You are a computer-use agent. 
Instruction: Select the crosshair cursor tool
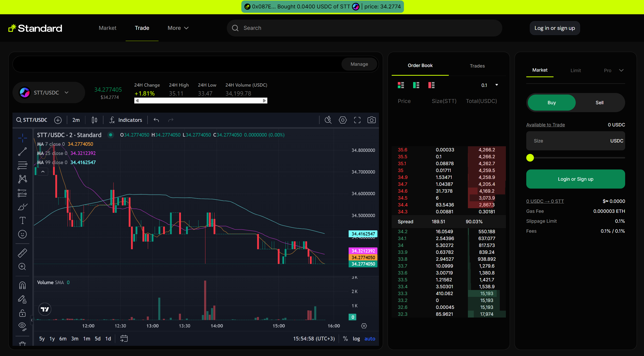tap(22, 138)
